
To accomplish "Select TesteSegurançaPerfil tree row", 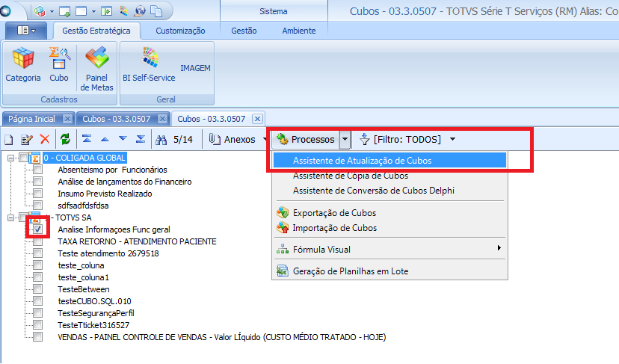I will click(96, 313).
